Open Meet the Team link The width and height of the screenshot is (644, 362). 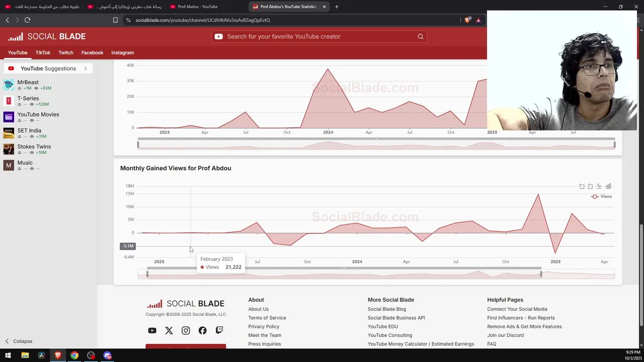click(265, 335)
